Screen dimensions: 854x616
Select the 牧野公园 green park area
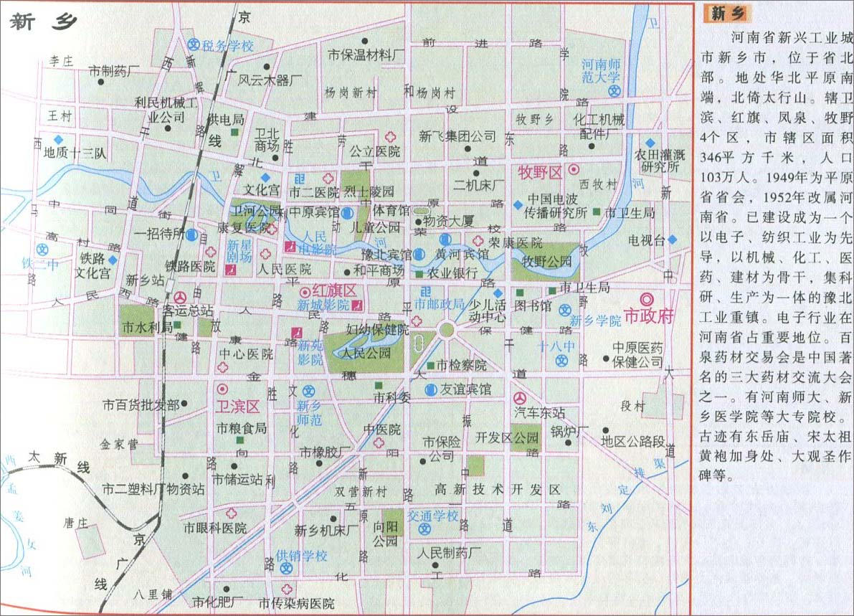(x=548, y=260)
